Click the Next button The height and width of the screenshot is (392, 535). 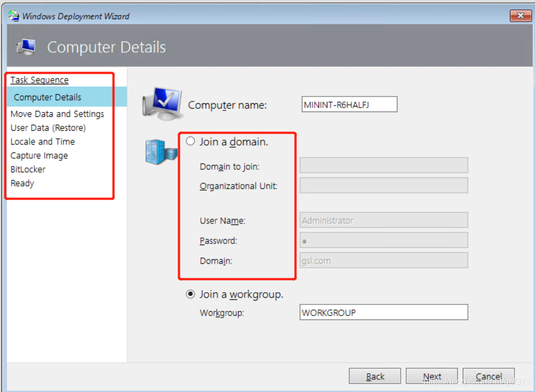[432, 376]
